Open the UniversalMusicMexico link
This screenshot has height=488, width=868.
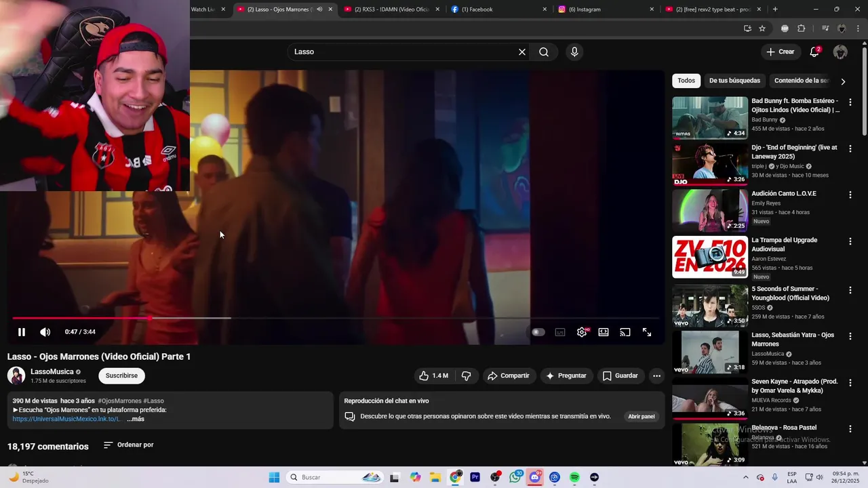66,419
